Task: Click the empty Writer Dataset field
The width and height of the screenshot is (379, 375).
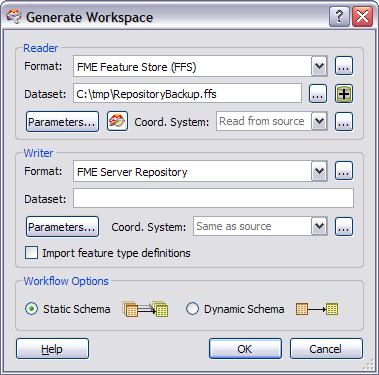Action: 213,198
